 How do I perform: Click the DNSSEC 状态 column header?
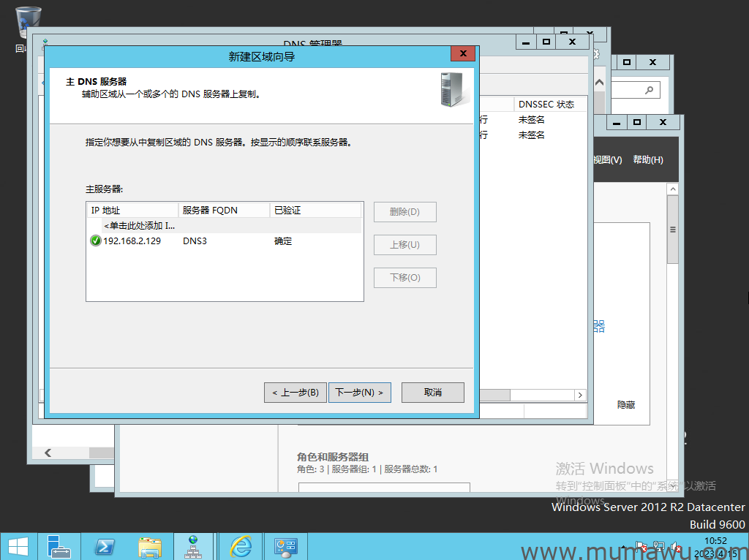point(546,105)
